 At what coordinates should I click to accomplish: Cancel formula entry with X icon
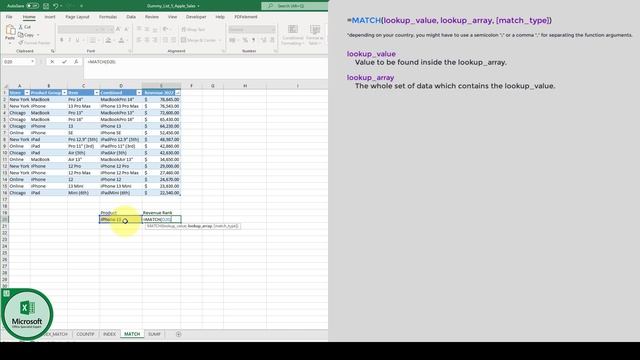pyautogui.click(x=52, y=62)
